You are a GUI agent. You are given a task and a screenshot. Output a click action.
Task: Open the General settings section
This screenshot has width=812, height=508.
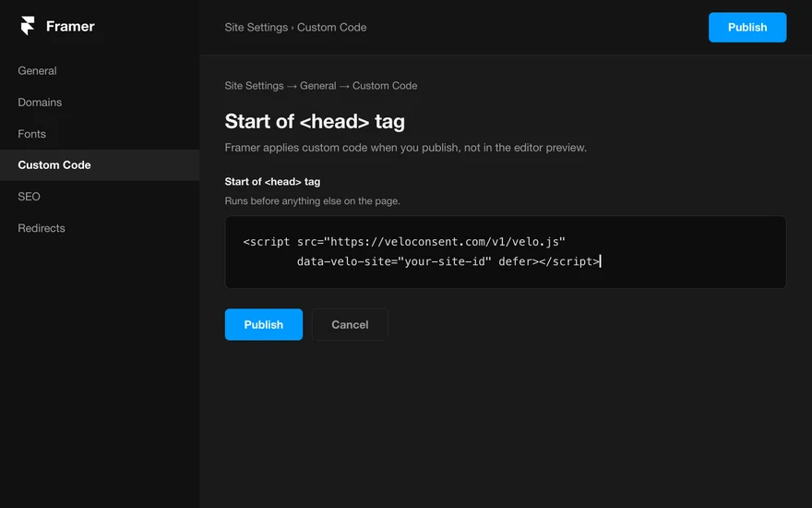coord(37,70)
